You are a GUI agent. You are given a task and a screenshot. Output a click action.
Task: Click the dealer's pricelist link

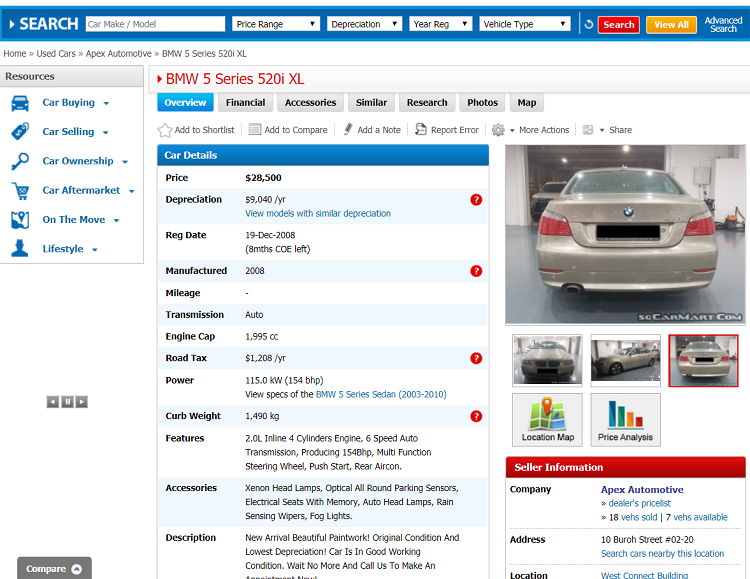[x=639, y=503]
